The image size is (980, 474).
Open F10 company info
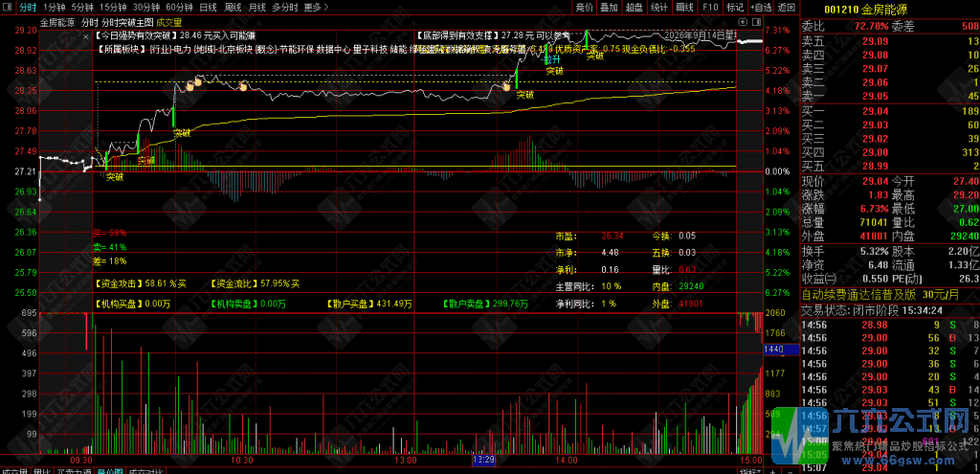710,8
